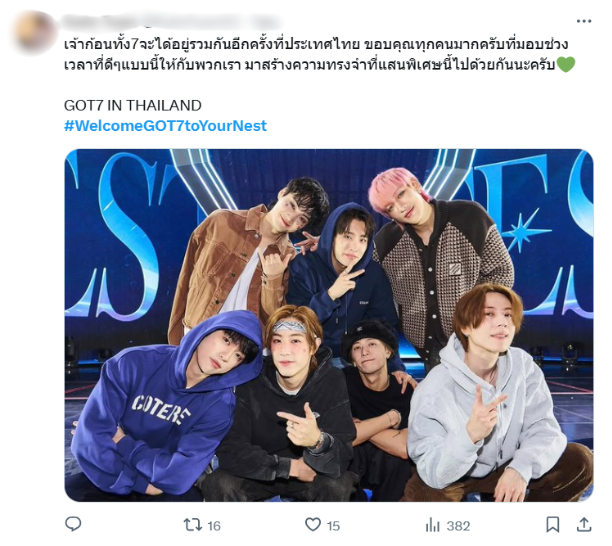
Task: Open the group photo attachment
Action: click(329, 325)
